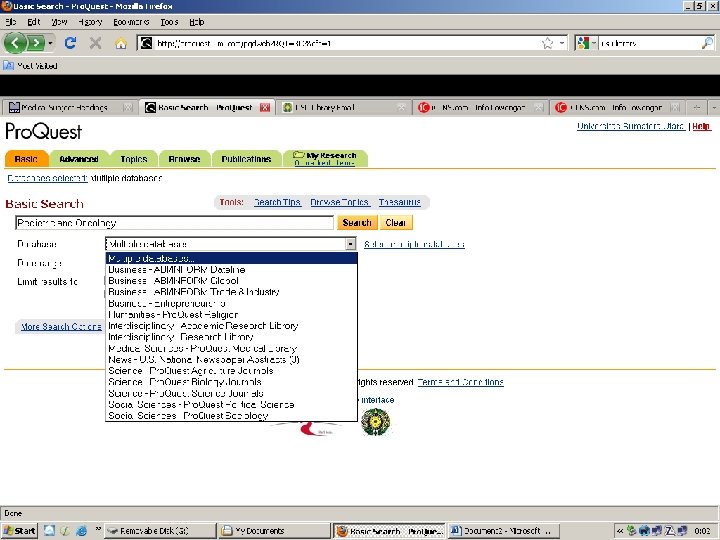Open the back/forward history dropdown arrow
This screenshot has height=540, width=720.
coord(51,43)
